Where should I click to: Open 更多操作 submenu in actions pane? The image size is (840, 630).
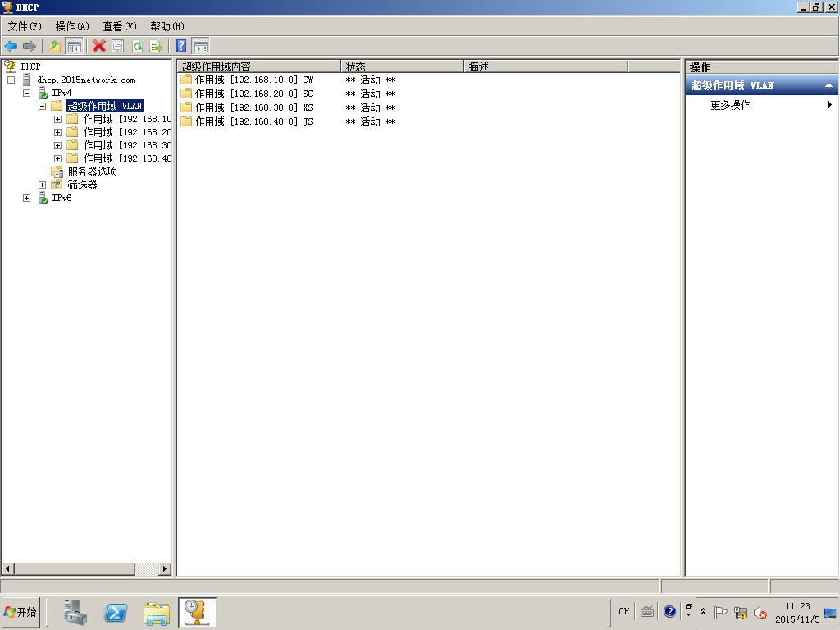tap(762, 105)
